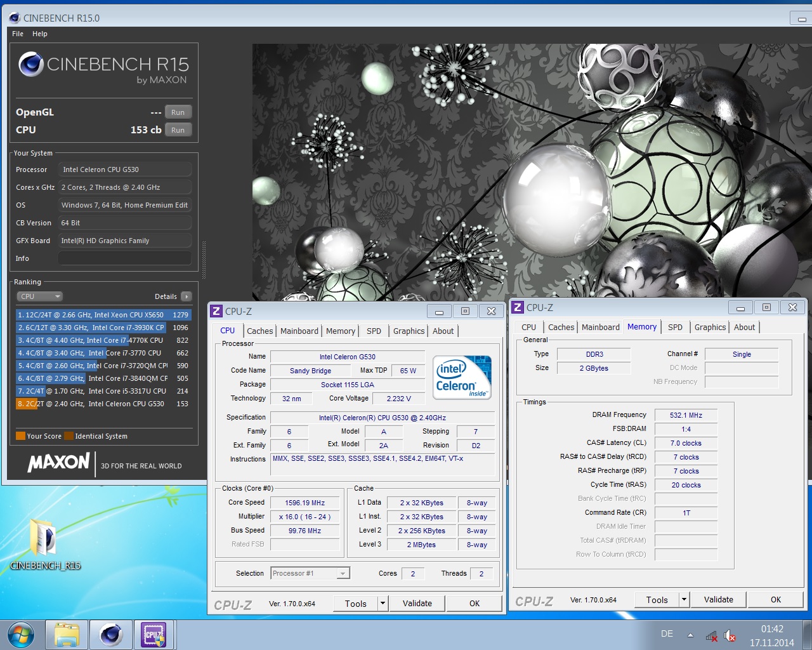This screenshot has height=650, width=812.
Task: Click the Cinebench R15 logo sphere icon
Action: point(31,64)
